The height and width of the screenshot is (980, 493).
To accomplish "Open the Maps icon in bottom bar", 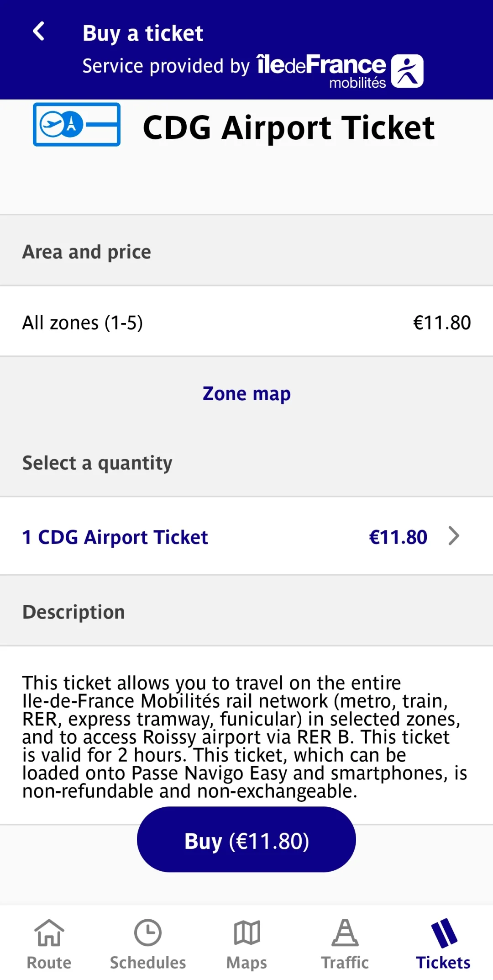I will (246, 932).
